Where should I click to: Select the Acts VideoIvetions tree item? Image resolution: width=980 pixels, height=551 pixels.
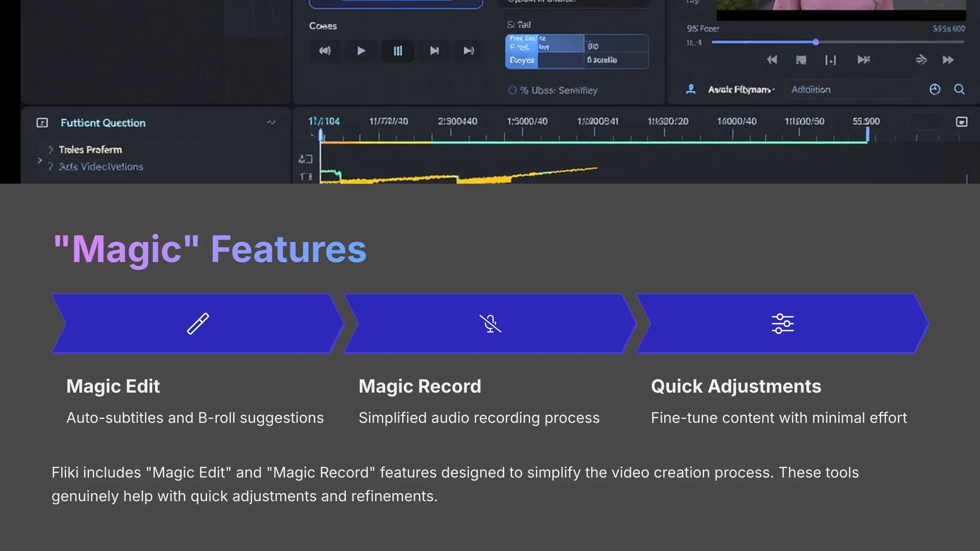point(101,167)
